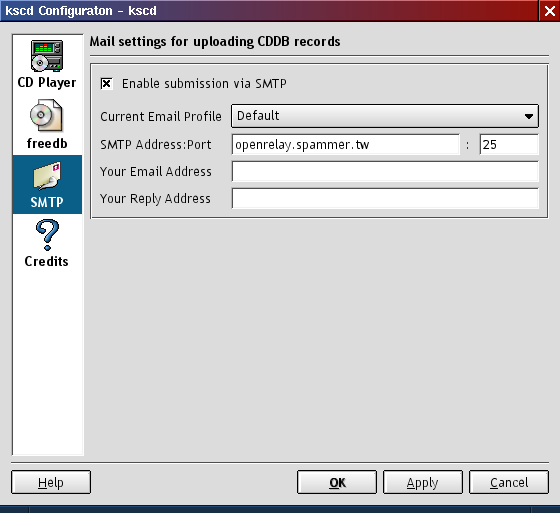This screenshot has width=560, height=513.
Task: Select the freedb disc icon
Action: point(46,116)
